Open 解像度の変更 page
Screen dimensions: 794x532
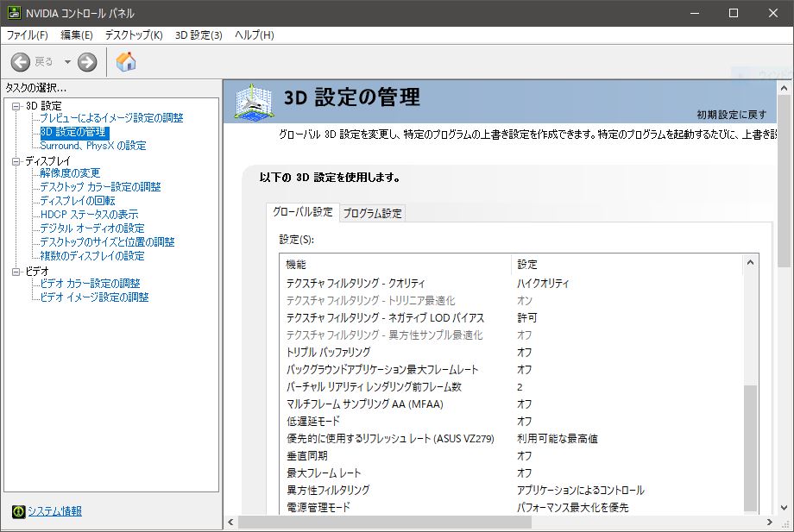(70, 173)
